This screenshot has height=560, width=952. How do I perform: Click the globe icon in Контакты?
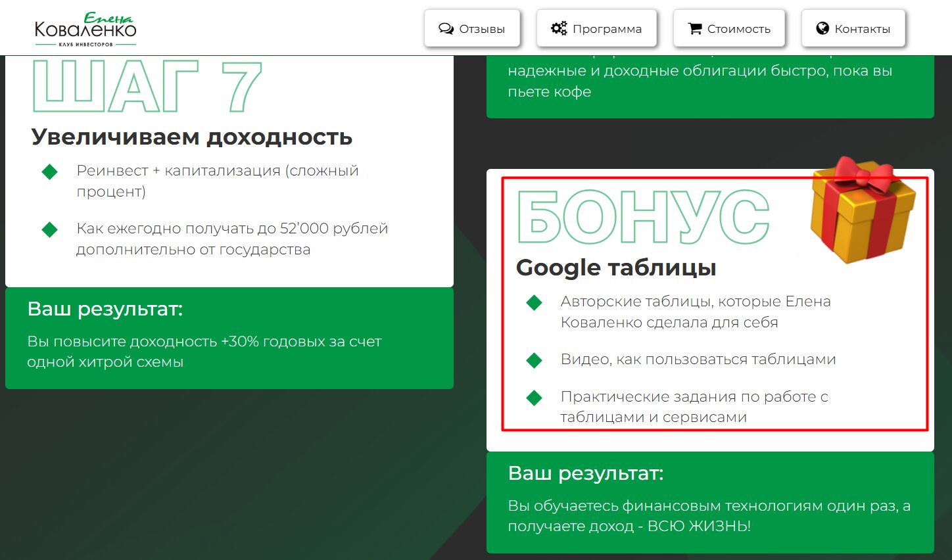coord(822,28)
